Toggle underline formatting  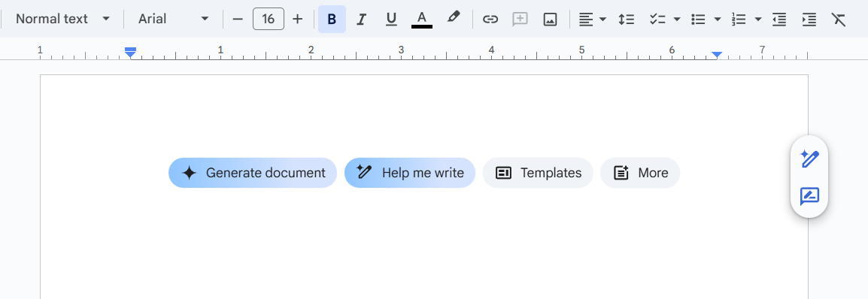[391, 20]
